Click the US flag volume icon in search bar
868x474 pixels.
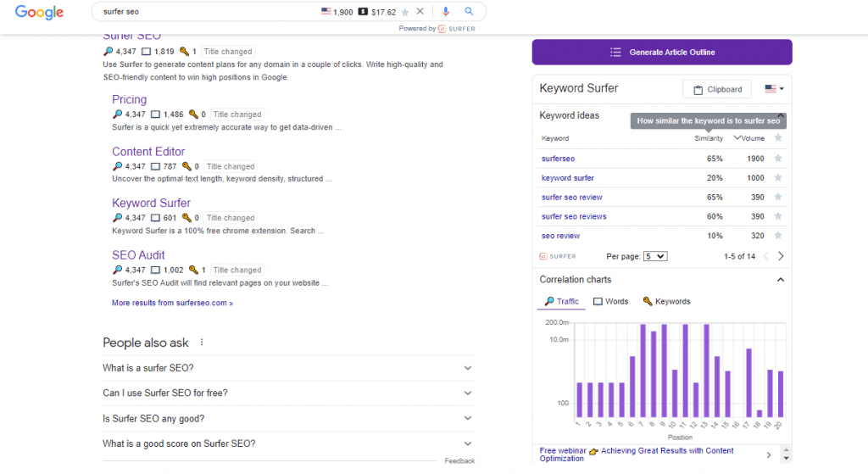click(326, 11)
